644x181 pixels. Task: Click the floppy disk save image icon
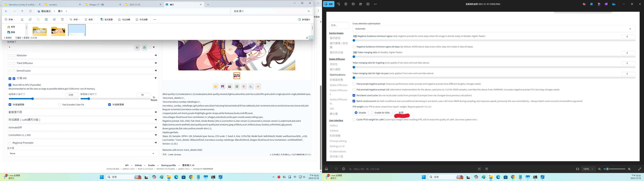[223, 86]
